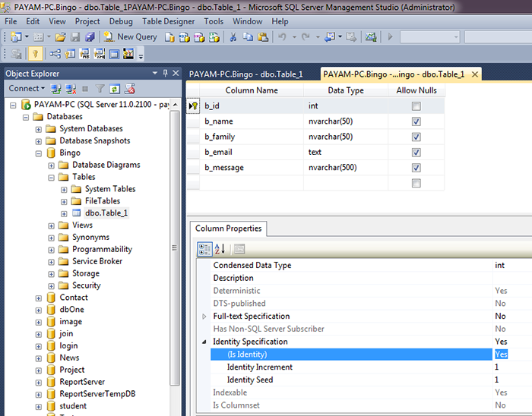The width and height of the screenshot is (532, 416).
Task: Click the Filter funnel icon in Object Explorer
Action: pos(100,89)
